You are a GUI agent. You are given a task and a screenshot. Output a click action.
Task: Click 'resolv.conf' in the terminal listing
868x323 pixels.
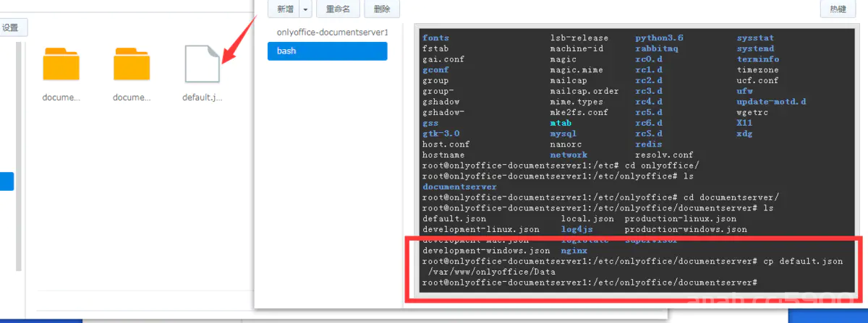click(x=665, y=155)
